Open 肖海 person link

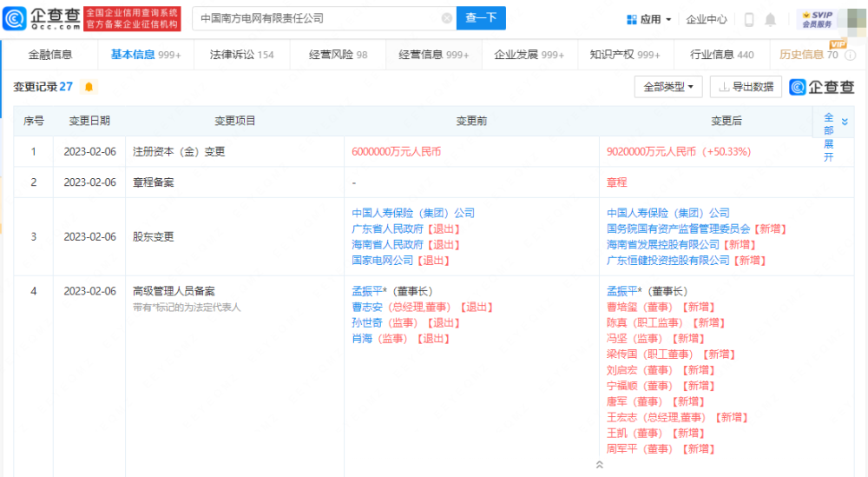click(x=362, y=339)
